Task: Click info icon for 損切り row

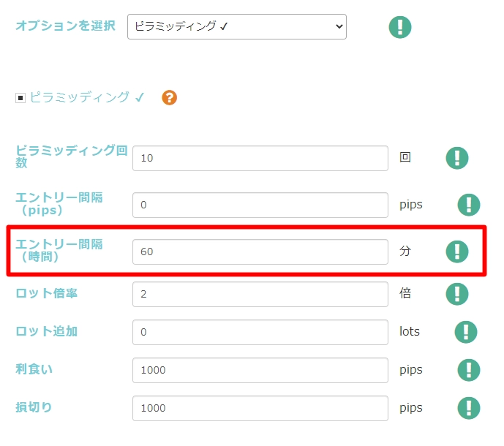Action: click(x=469, y=408)
